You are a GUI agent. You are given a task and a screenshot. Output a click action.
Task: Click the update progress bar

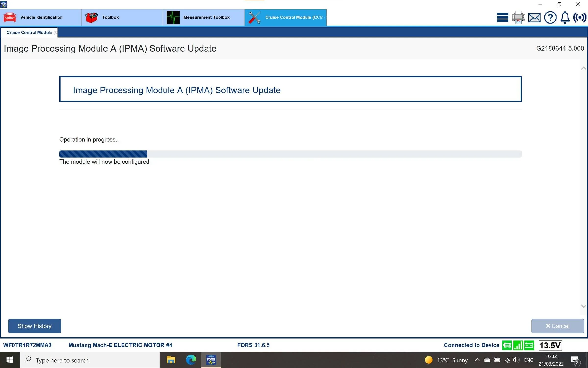pos(290,154)
